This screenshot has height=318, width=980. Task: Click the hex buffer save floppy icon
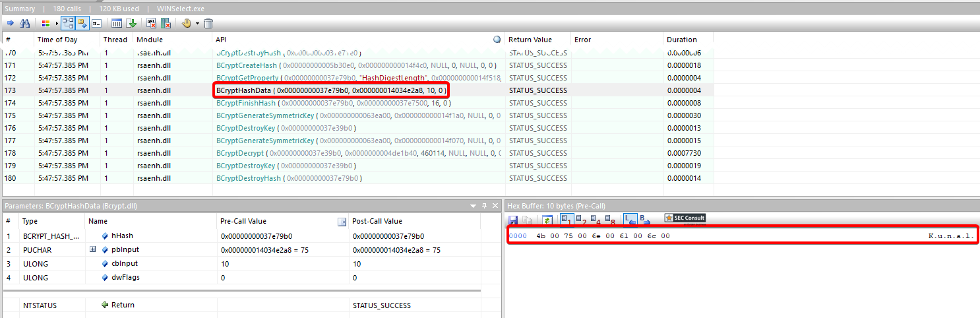(x=514, y=220)
